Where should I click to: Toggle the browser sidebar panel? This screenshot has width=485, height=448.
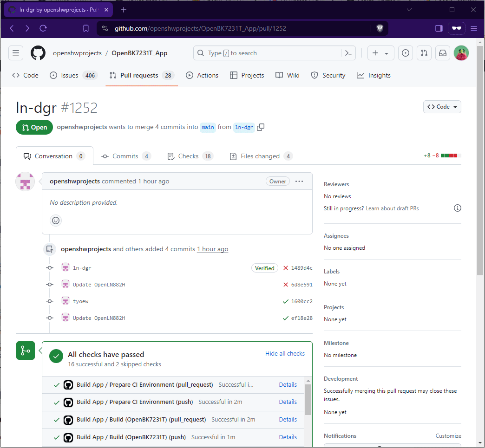(x=439, y=28)
